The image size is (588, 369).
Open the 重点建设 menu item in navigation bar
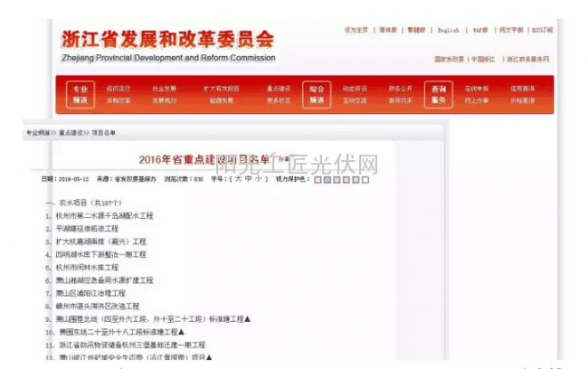[279, 90]
